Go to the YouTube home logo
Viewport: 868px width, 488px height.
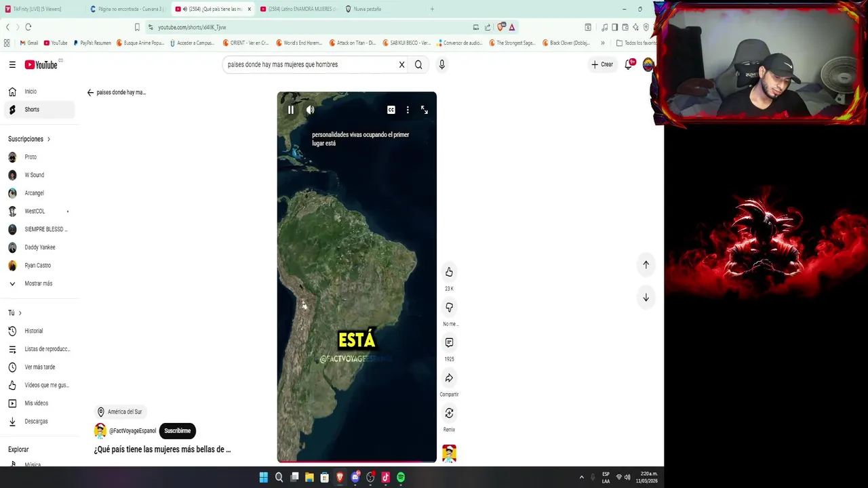click(41, 64)
